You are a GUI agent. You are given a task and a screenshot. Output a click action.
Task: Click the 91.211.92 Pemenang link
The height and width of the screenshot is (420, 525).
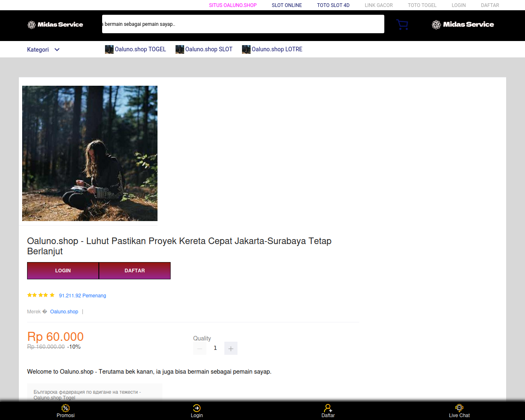[82, 296]
